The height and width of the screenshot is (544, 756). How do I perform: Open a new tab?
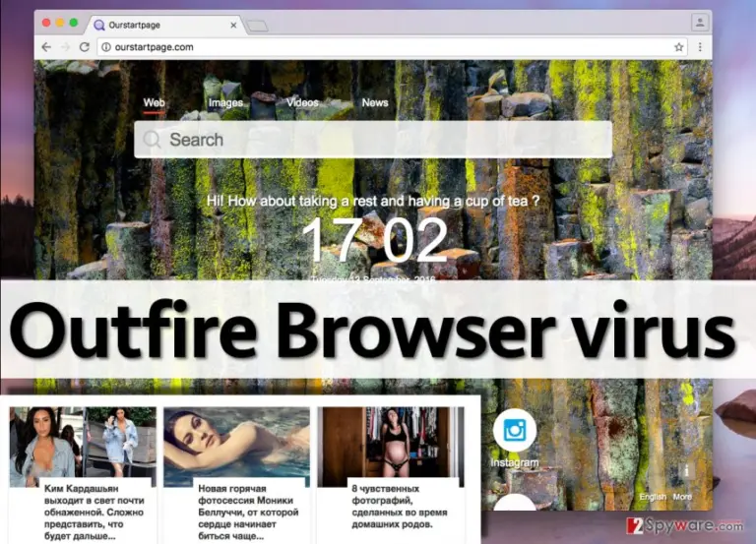coord(257,26)
